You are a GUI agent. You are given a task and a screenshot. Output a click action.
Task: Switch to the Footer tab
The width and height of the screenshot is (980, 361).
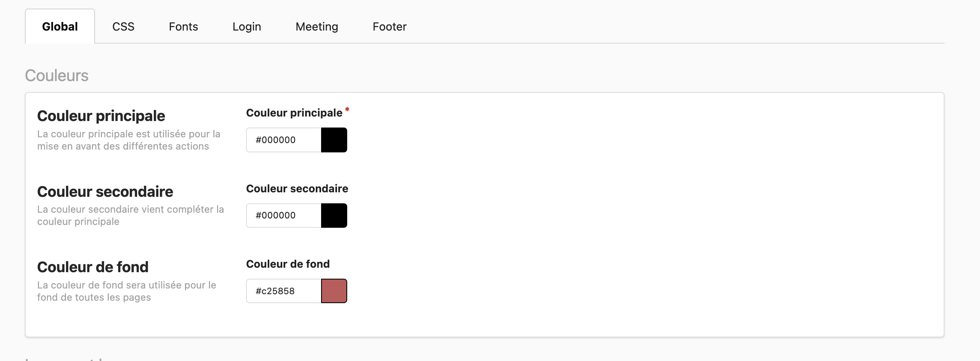(389, 27)
